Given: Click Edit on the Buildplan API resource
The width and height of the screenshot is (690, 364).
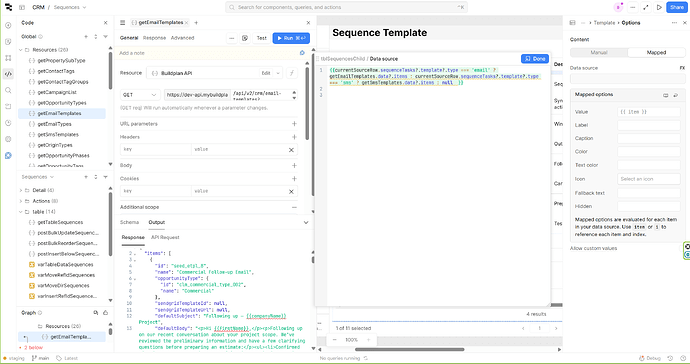Looking at the screenshot, I should [266, 73].
